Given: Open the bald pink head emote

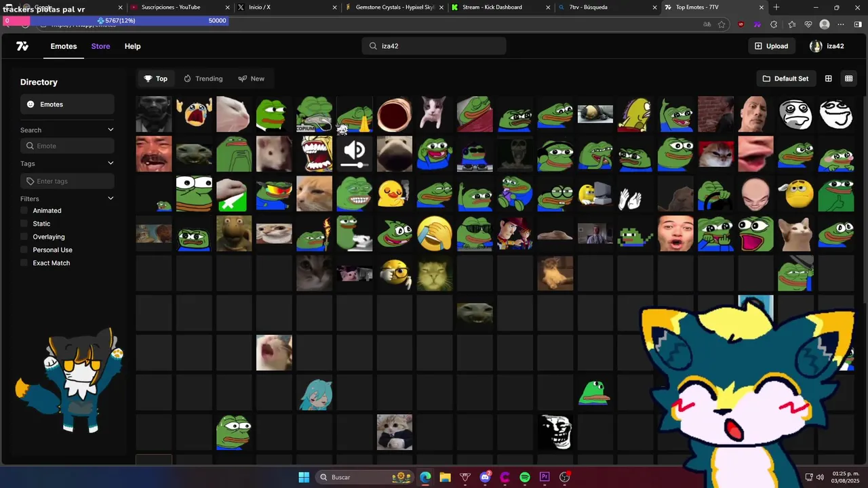Looking at the screenshot, I should [755, 194].
